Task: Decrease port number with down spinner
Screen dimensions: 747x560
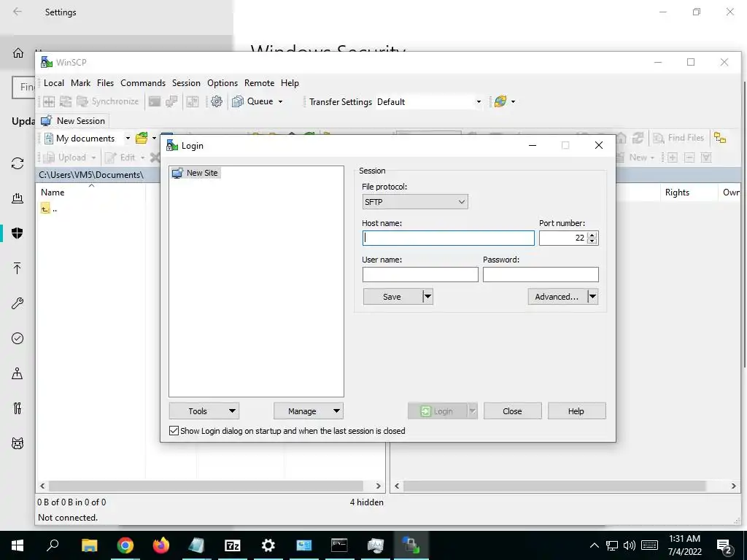Action: (592, 241)
